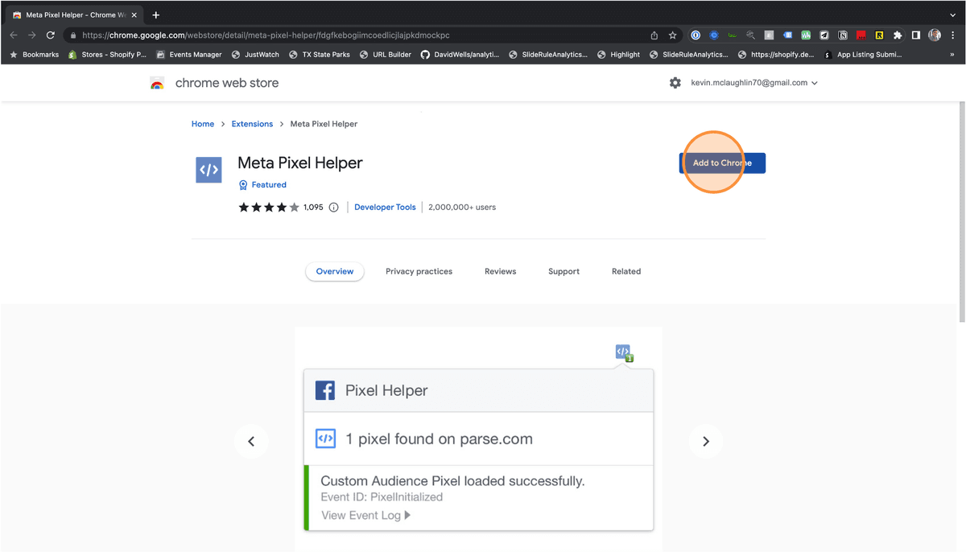
Task: Click the star rating display
Action: (269, 207)
